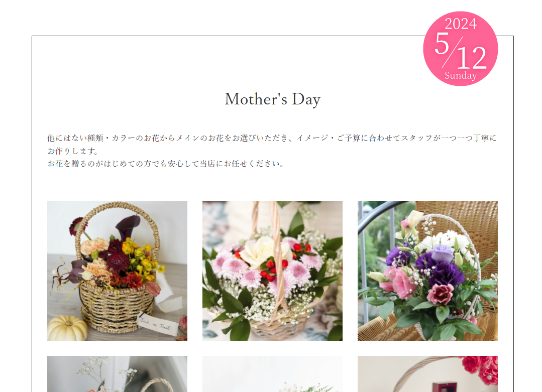Image resolution: width=542 pixels, height=392 pixels.
Task: Click the handwritten tag on wicker basket
Action: tap(157, 324)
